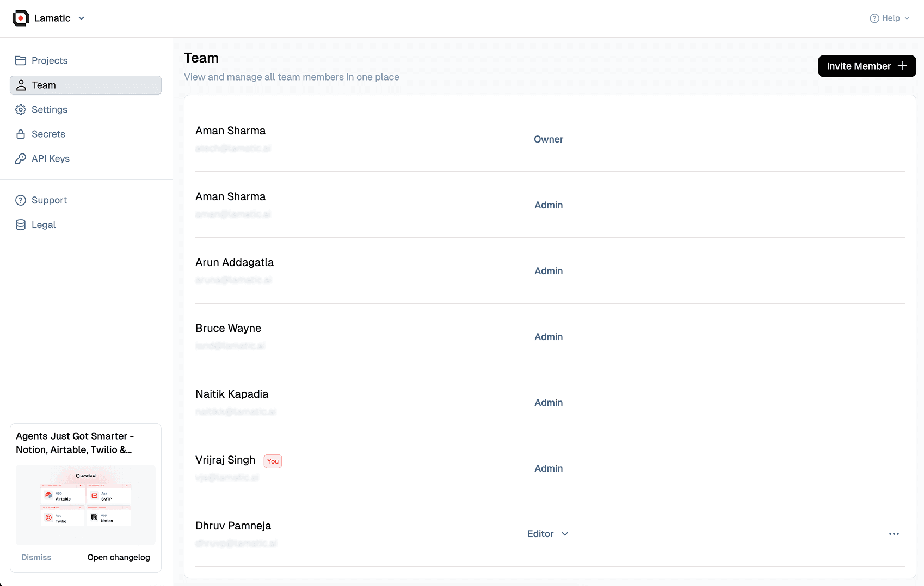The image size is (924, 586).
Task: Click the Settings gear icon
Action: 21,109
